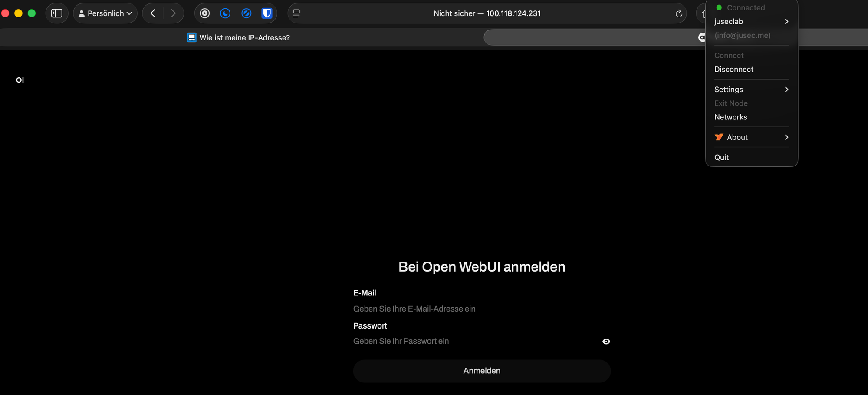Go back with the left arrow

click(153, 13)
